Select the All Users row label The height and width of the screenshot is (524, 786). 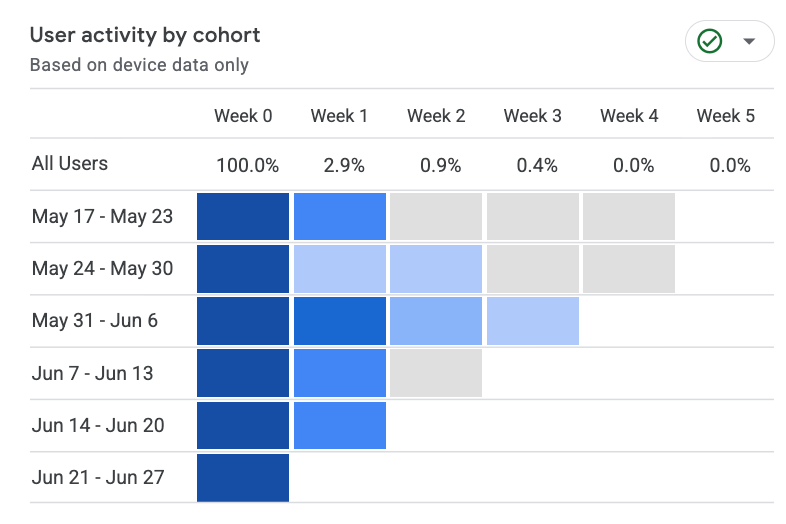(70, 163)
